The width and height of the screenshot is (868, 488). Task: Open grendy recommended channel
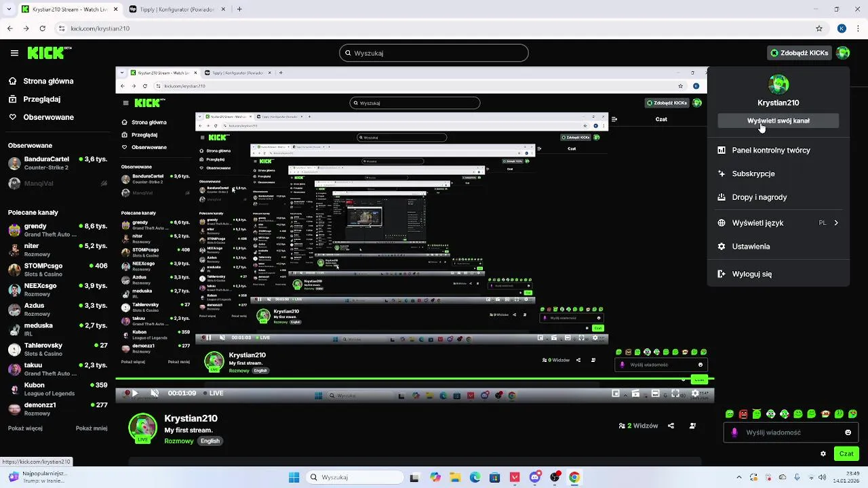[x=58, y=230]
